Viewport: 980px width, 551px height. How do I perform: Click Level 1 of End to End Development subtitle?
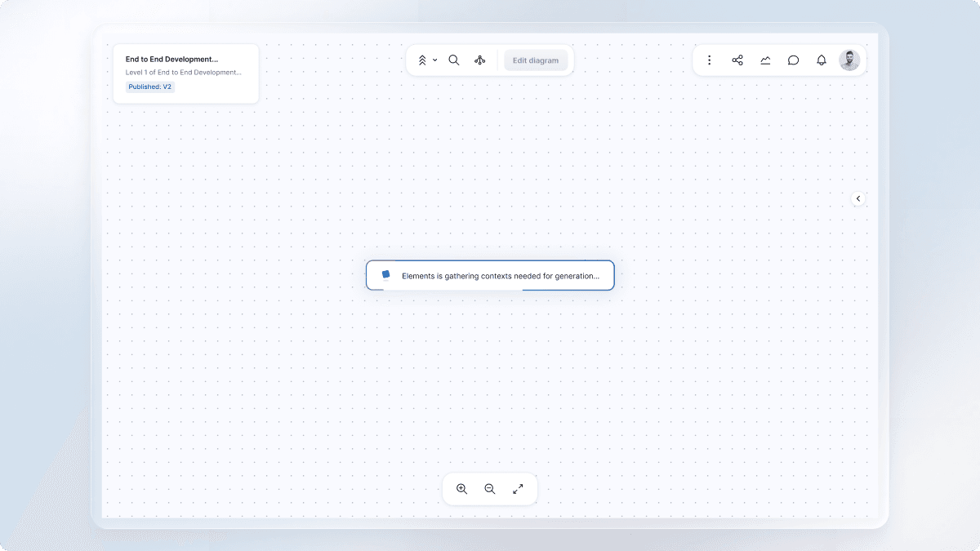(x=183, y=73)
